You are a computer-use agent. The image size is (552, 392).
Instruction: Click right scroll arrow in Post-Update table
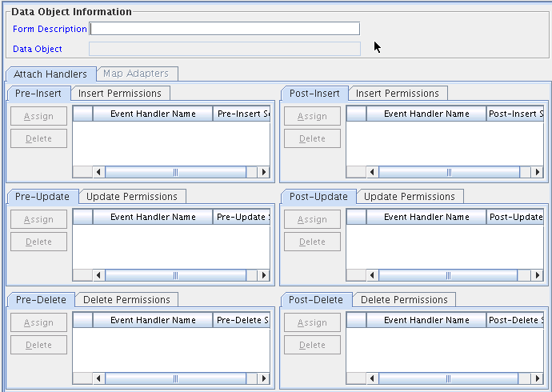pos(537,275)
